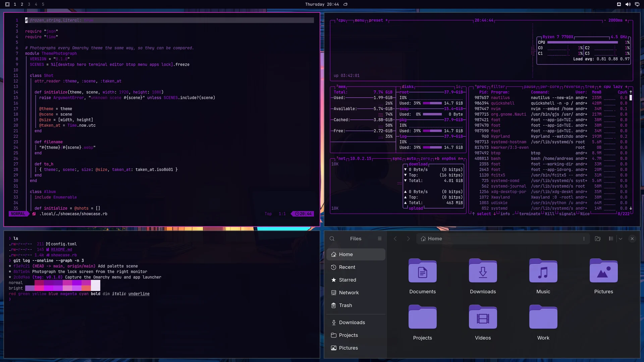Select the Music folder icon
The height and width of the screenshot is (362, 644).
tap(543, 271)
